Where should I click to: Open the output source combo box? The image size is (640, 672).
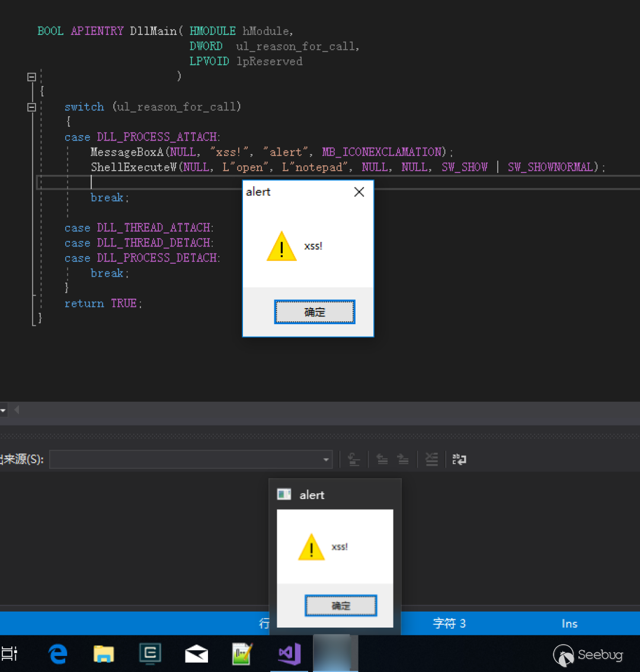[191, 459]
